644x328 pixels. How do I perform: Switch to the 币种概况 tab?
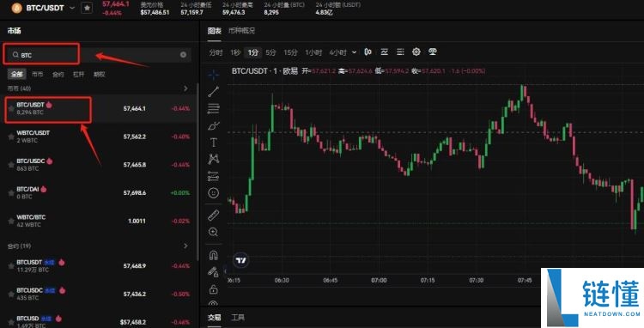pyautogui.click(x=241, y=31)
